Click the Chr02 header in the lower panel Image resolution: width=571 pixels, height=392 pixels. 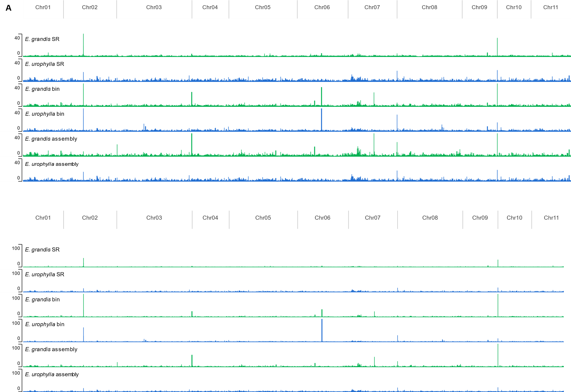[90, 218]
